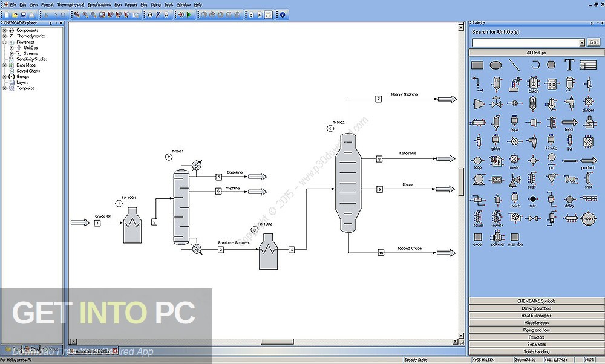Pick the batch reactor unit op icon
The image size is (605, 364).
pos(533,85)
